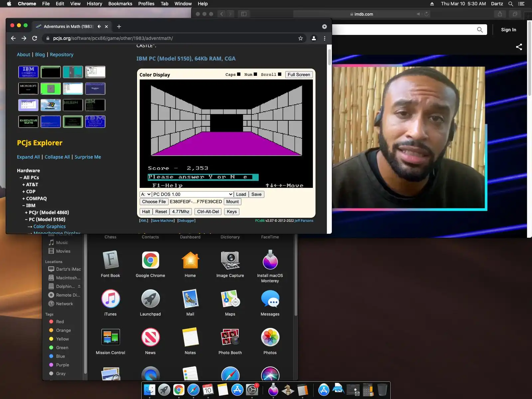Open the Chrome profile icon

coord(314,38)
